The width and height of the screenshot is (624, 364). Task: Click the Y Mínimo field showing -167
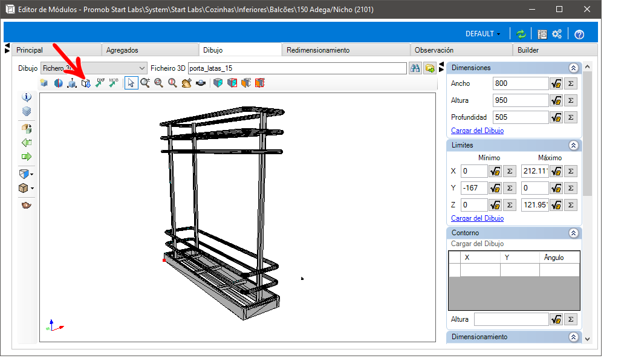coord(474,188)
